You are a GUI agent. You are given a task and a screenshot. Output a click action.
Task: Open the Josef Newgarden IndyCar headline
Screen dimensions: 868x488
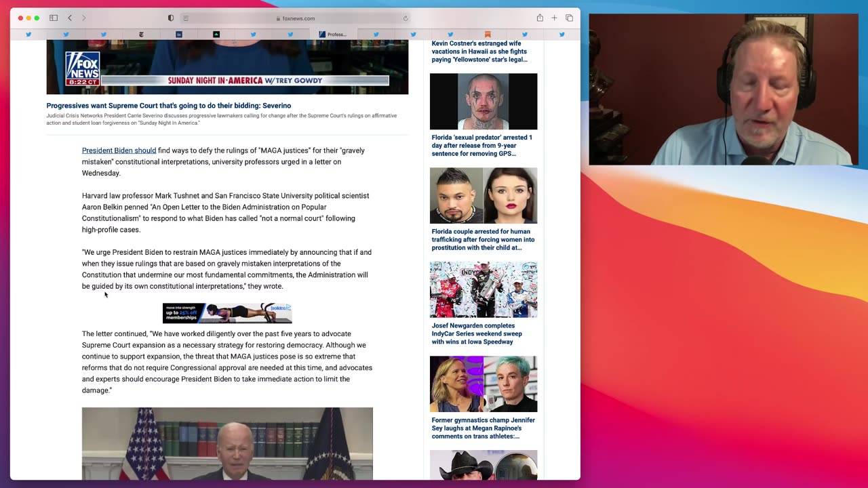[x=477, y=333]
